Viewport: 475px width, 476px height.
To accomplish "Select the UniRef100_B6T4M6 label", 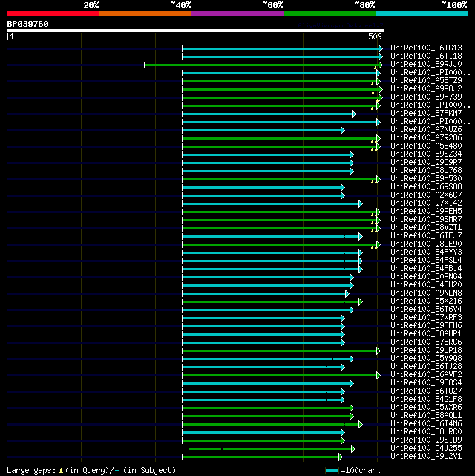I will (426, 424).
